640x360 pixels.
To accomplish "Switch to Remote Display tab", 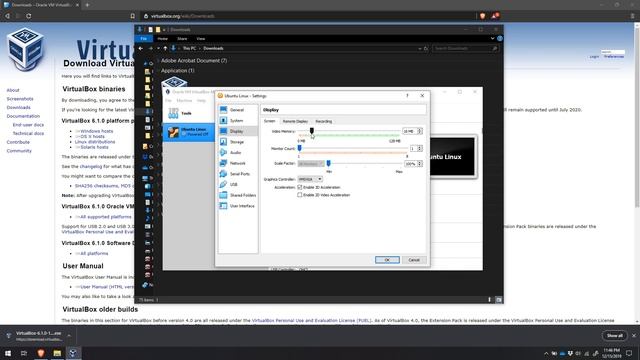I will 295,121.
